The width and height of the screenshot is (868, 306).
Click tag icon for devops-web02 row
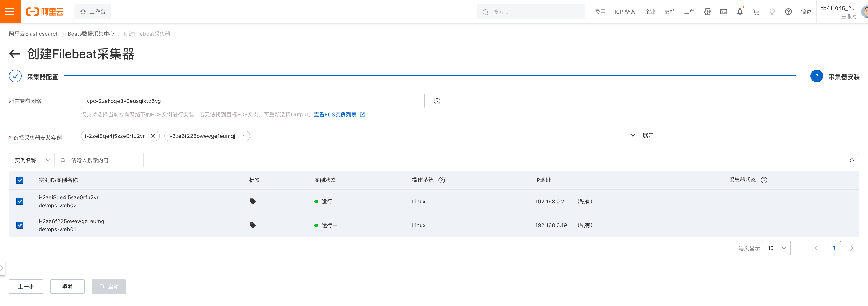[x=252, y=202]
